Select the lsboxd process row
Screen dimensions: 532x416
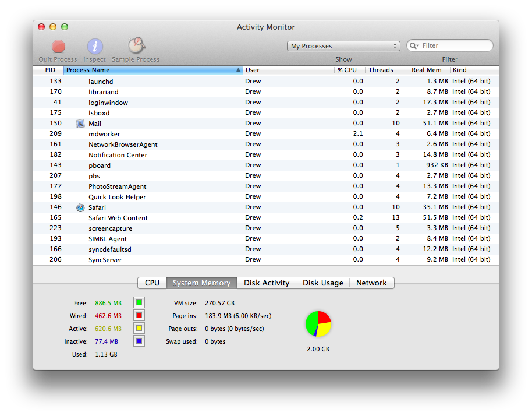click(266, 113)
